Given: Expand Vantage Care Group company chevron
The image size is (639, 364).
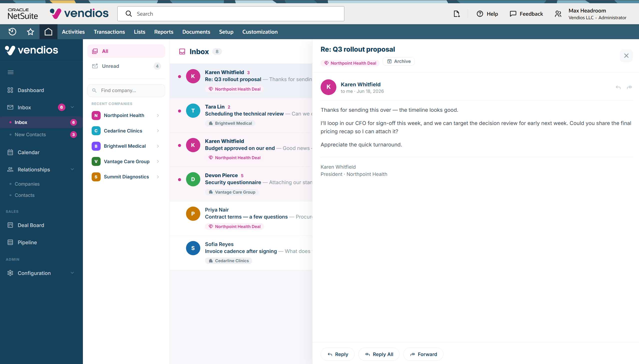Looking at the screenshot, I should pyautogui.click(x=158, y=161).
